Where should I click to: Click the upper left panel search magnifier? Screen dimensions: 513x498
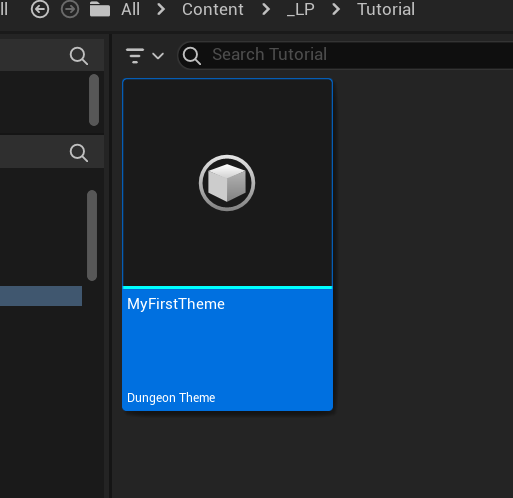(79, 56)
